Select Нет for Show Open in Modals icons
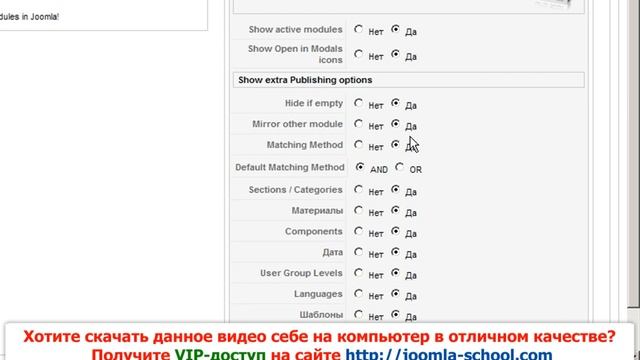Screen dimensions: 640x360 tap(358, 54)
